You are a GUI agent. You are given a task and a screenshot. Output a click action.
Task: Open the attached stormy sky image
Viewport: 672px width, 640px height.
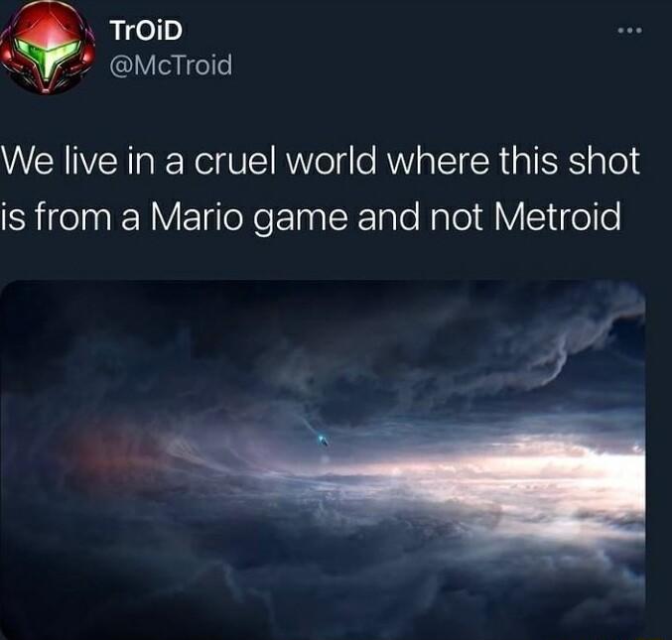(x=323, y=459)
